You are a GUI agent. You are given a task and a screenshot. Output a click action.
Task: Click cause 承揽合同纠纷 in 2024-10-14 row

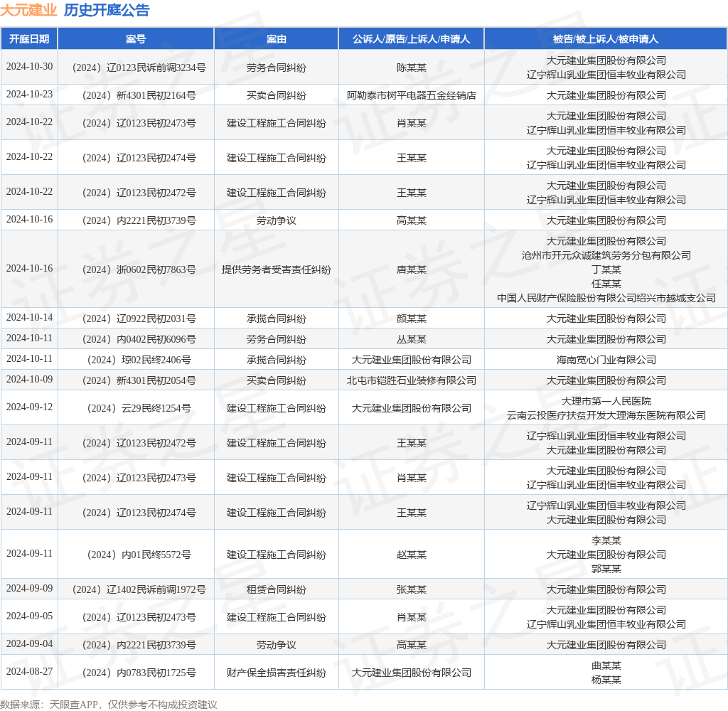(277, 319)
